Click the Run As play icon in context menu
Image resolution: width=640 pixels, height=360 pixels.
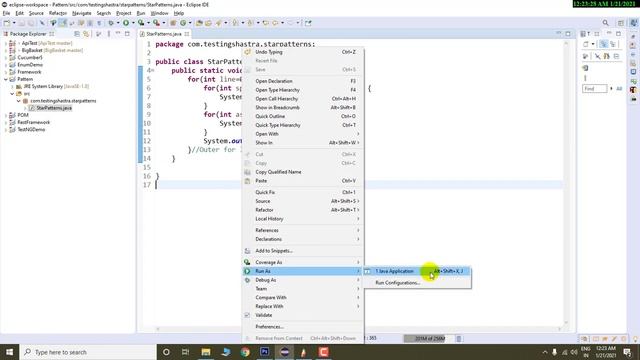247,271
